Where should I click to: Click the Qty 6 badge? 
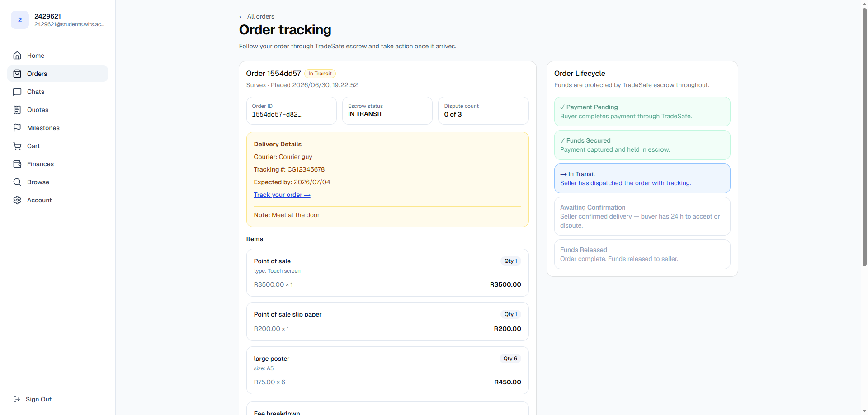(510, 359)
